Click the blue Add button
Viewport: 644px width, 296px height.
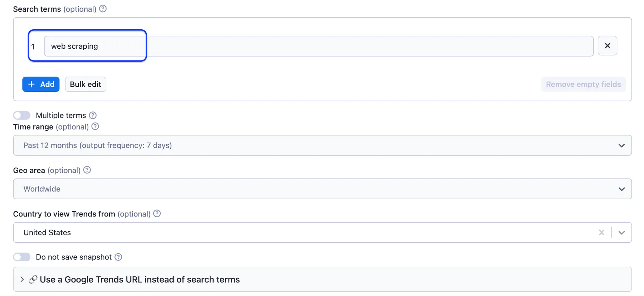point(41,84)
